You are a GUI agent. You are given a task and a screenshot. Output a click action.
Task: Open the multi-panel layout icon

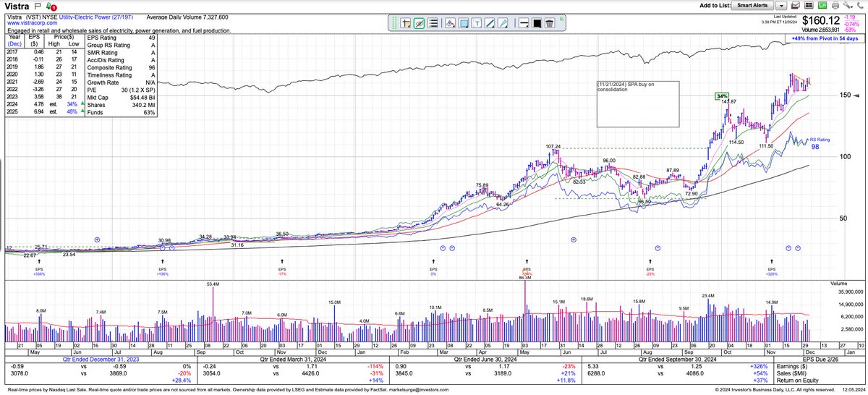click(x=809, y=5)
